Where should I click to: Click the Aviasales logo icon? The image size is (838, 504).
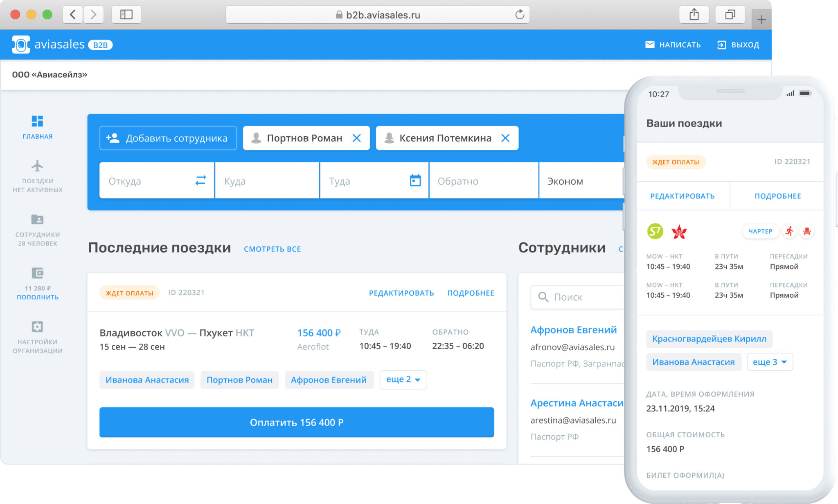tap(21, 45)
